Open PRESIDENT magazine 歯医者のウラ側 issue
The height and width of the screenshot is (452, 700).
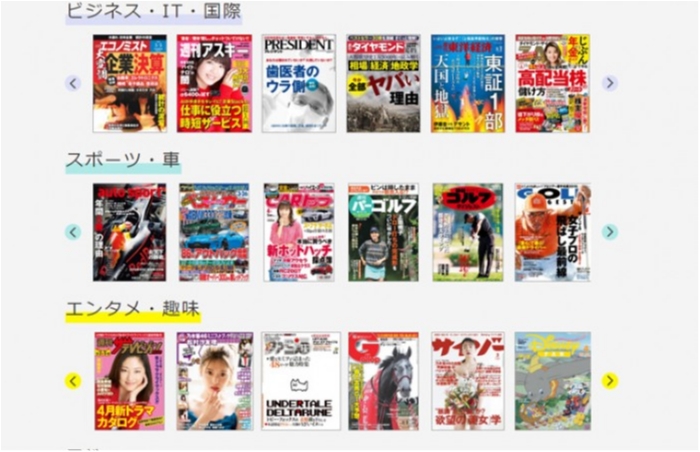pos(299,84)
